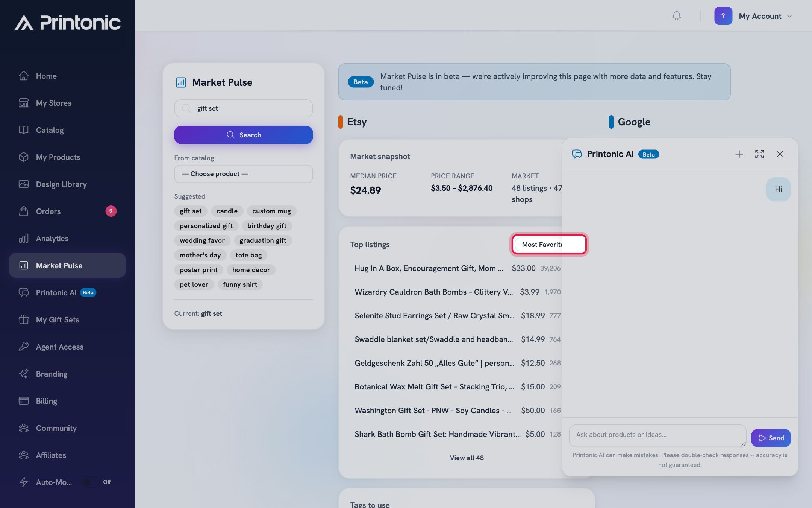This screenshot has height=508, width=812.
Task: Select the 'personalized gift' chip
Action: click(206, 226)
